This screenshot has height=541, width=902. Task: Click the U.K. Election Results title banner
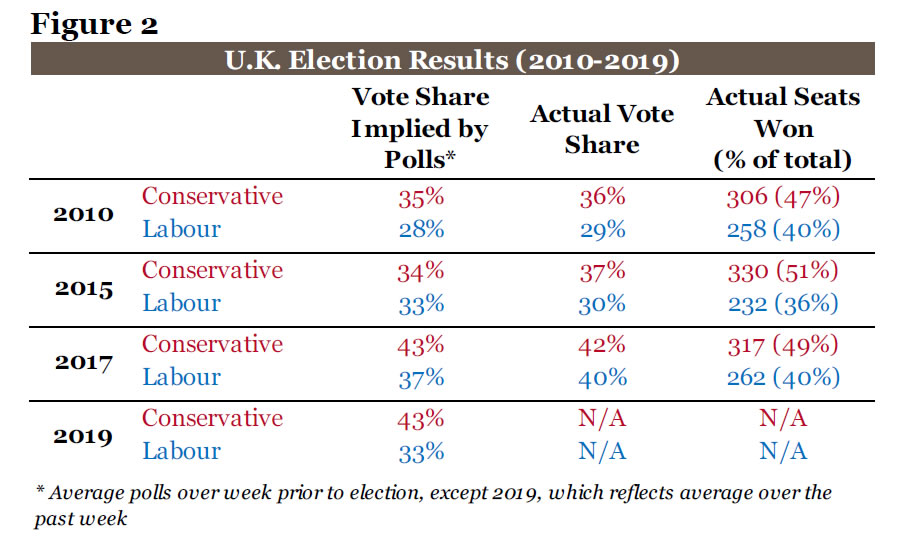point(454,62)
